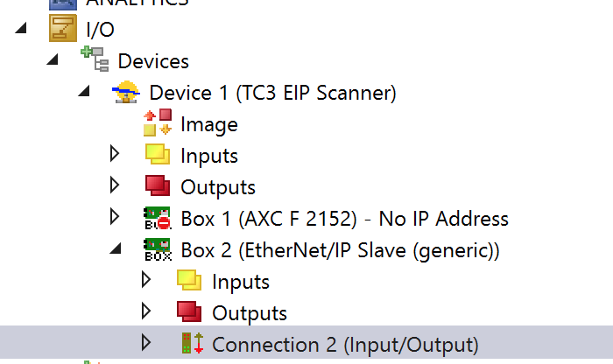Select the Image tree item label
The width and height of the screenshot is (613, 364).
point(209,124)
